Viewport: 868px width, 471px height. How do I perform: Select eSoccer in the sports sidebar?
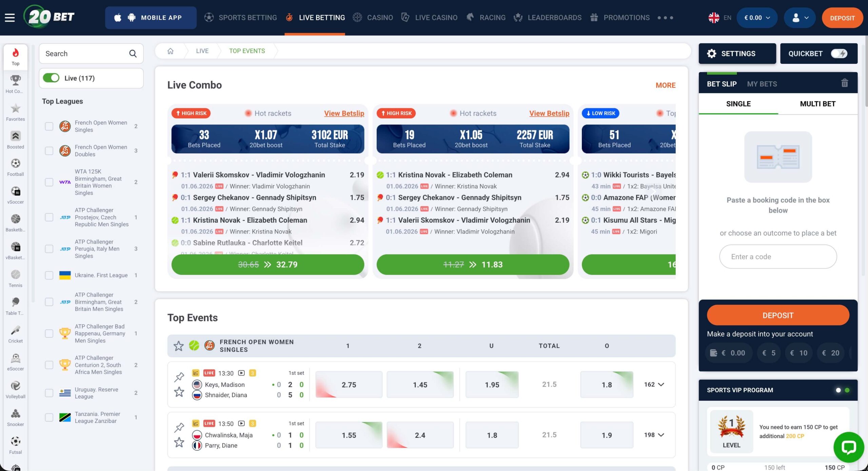(x=16, y=362)
